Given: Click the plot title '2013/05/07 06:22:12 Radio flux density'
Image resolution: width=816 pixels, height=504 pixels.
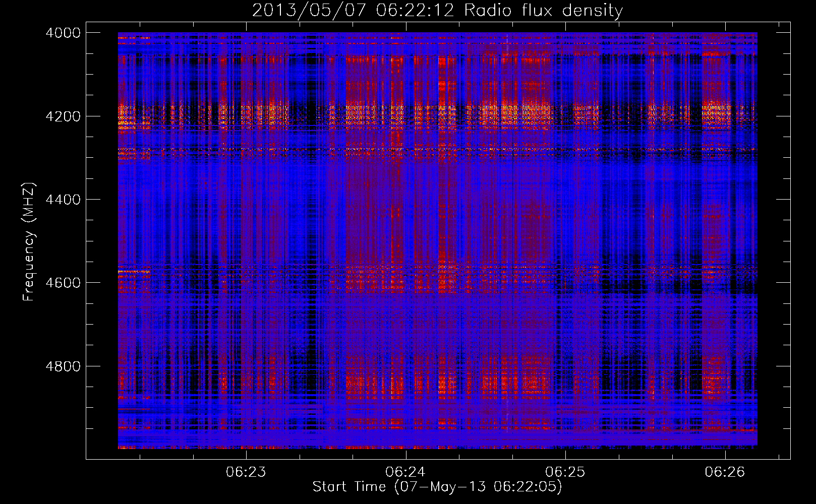Looking at the screenshot, I should tap(437, 11).
